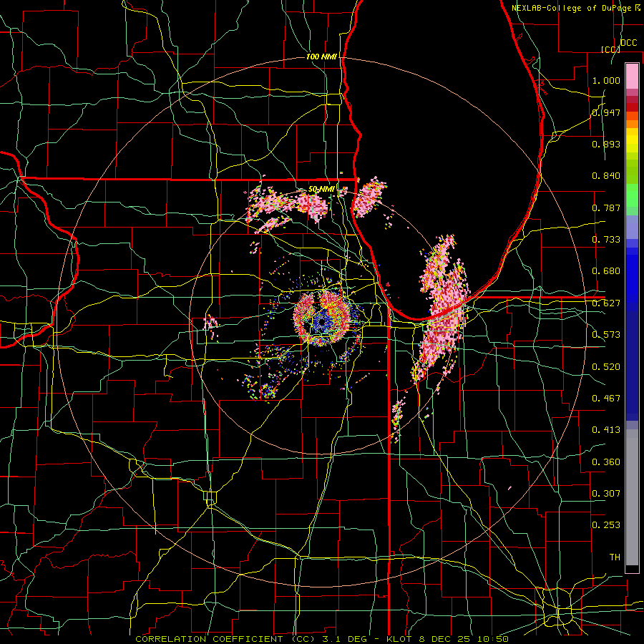Click the 0.360 scale value
The height and width of the screenshot is (644, 644).
606,462
